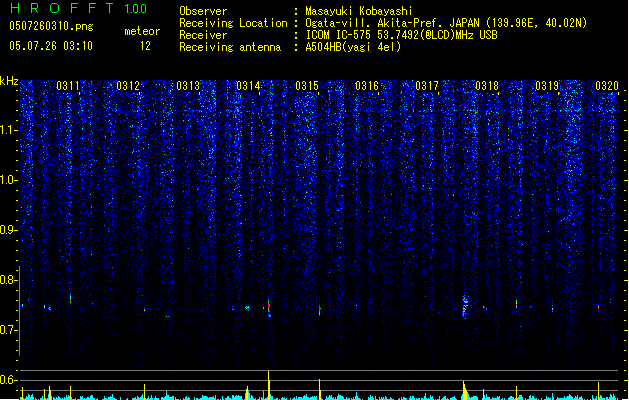Click the A504HB(yagi 4el) antenna text
629x400 pixels.
tap(353, 47)
